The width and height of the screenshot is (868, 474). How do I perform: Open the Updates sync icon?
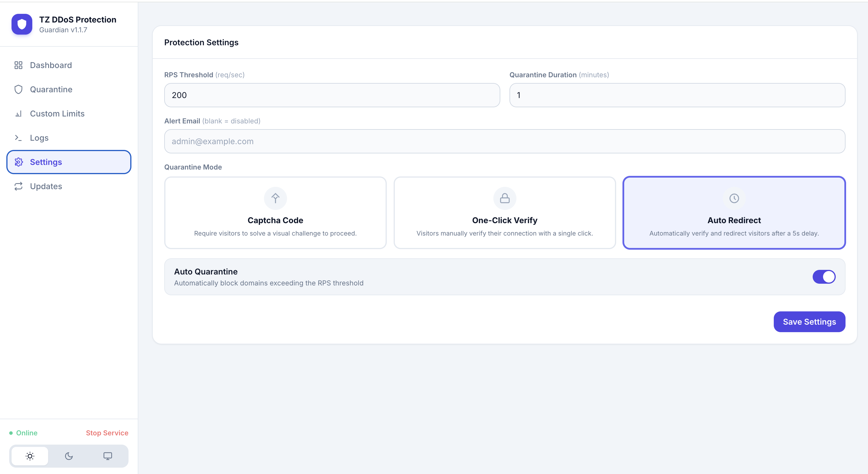coord(18,186)
